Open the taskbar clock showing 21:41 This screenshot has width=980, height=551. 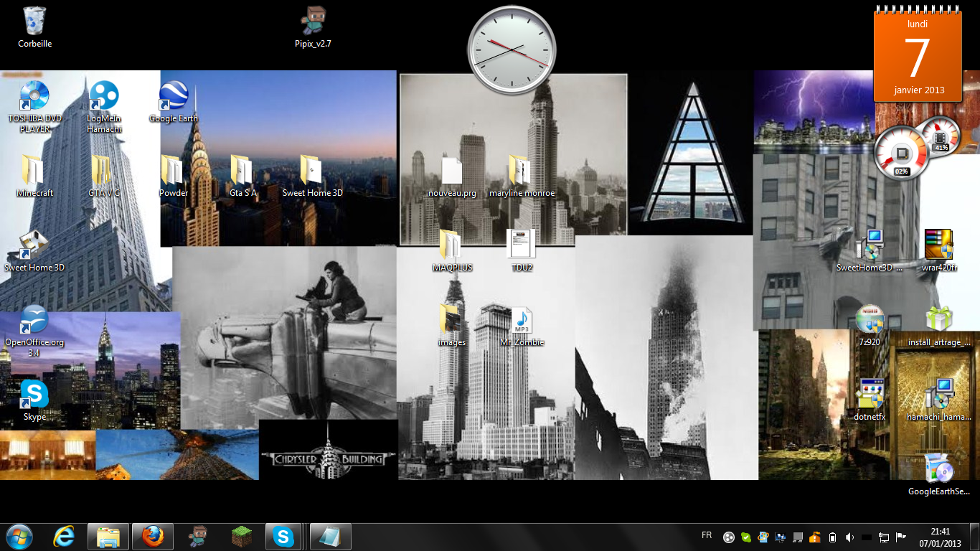[x=940, y=537]
